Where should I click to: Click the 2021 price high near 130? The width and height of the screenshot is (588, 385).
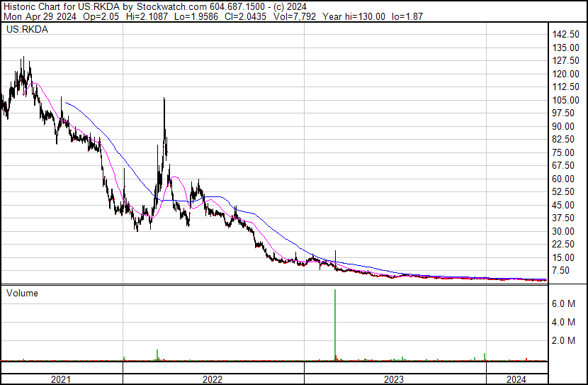[x=23, y=58]
